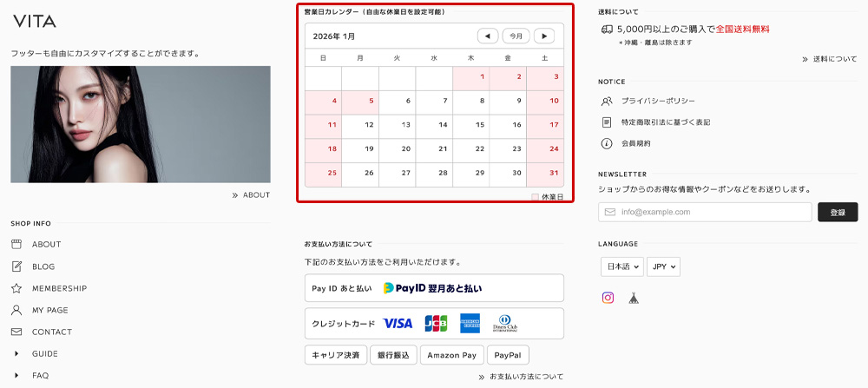Go to next month in calendar
This screenshot has height=388, width=868.
(544, 36)
